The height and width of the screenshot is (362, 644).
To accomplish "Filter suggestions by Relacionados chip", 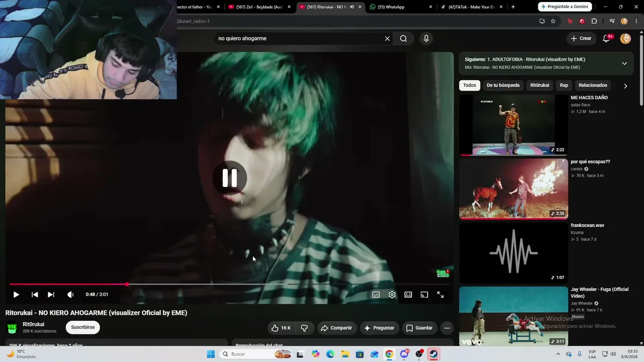I will tap(593, 85).
